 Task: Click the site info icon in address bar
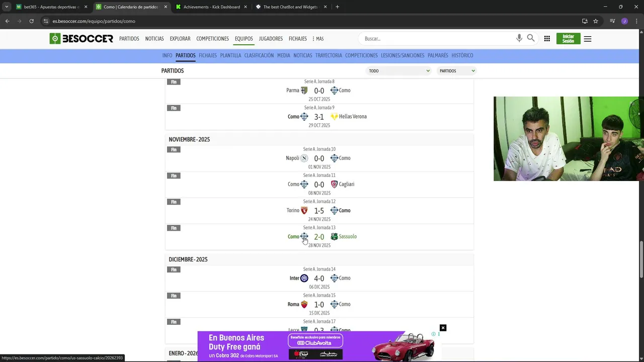[46, 21]
